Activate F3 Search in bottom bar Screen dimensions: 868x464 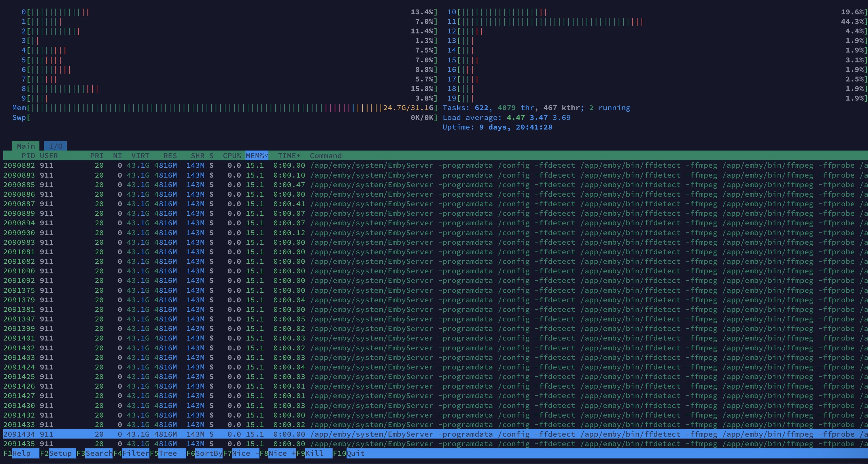(x=98, y=453)
